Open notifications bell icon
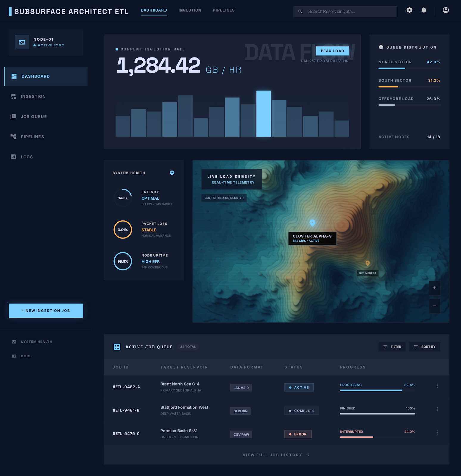The width and height of the screenshot is (461, 476). (424, 10)
